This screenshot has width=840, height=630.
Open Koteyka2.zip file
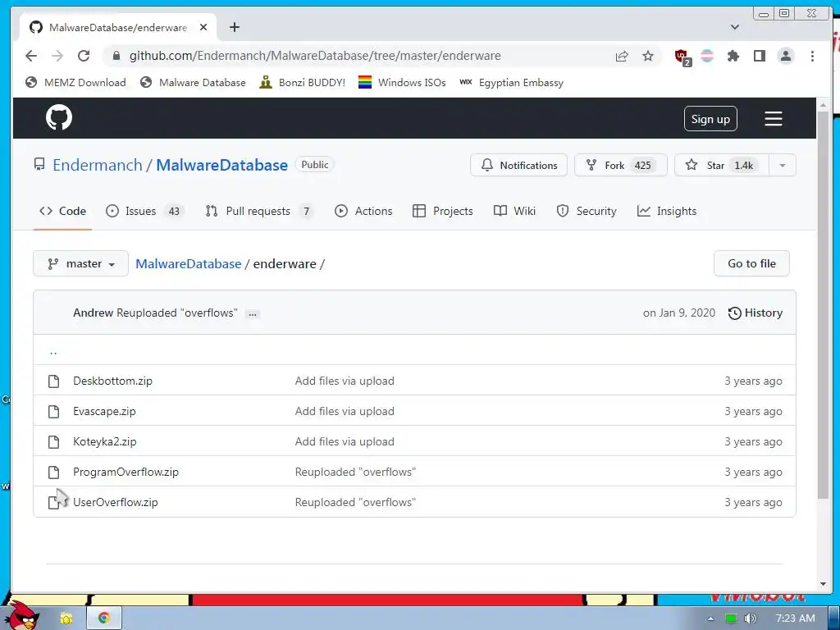104,441
